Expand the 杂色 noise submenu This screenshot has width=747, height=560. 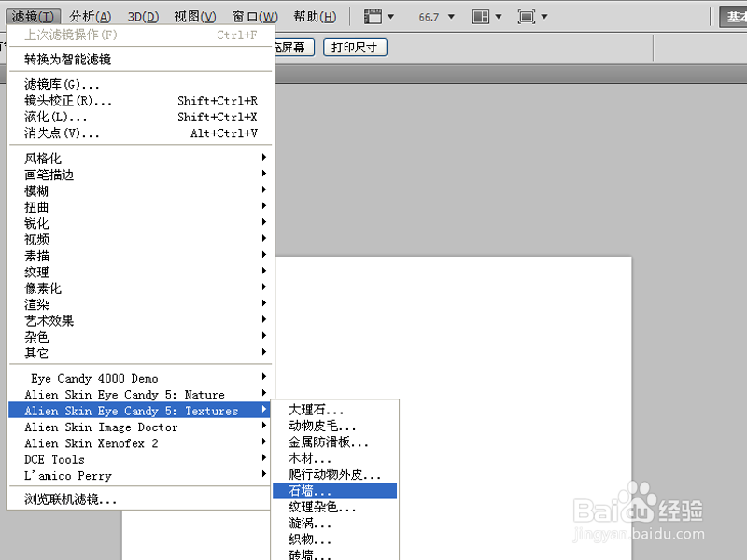coord(141,337)
